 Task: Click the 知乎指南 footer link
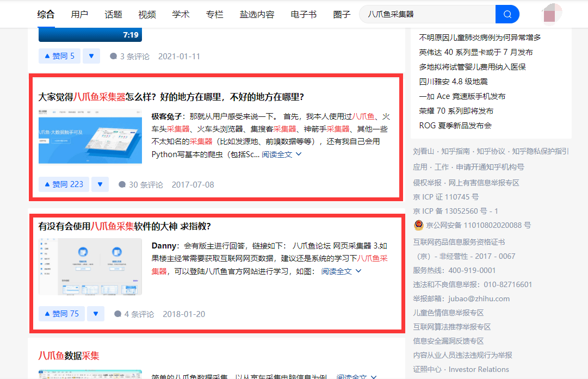tap(455, 151)
